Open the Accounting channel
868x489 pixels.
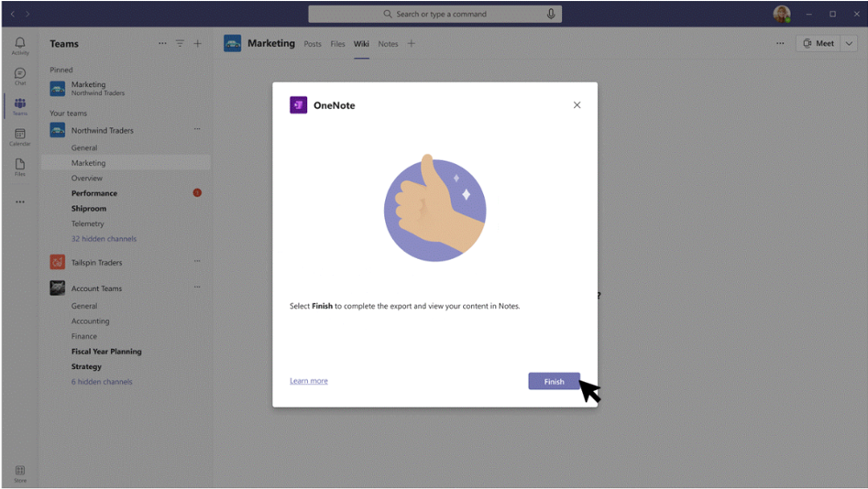(x=90, y=321)
